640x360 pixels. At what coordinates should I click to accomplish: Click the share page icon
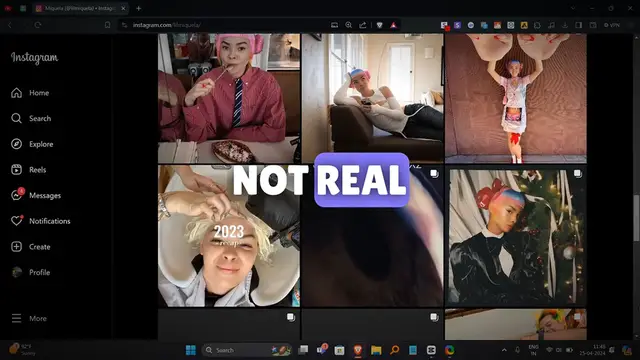pos(362,25)
